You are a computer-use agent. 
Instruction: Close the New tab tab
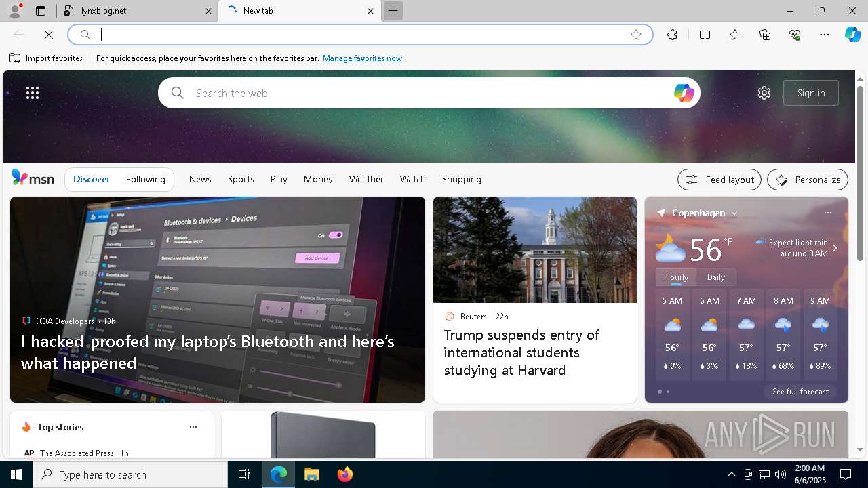pos(370,11)
